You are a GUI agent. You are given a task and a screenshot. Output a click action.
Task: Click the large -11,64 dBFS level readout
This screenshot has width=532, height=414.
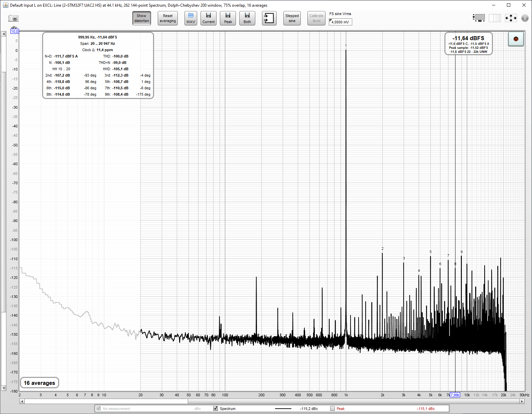pyautogui.click(x=469, y=38)
